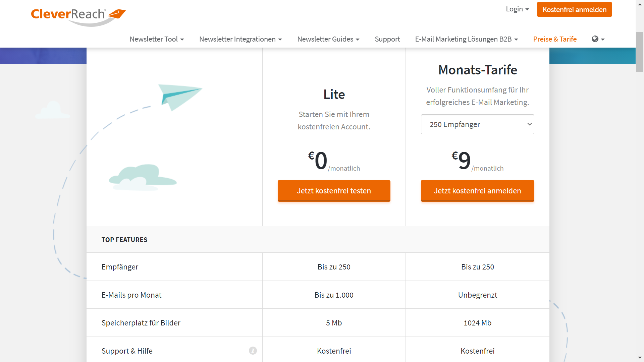Open the Newsletter Integrationen menu

(240, 39)
